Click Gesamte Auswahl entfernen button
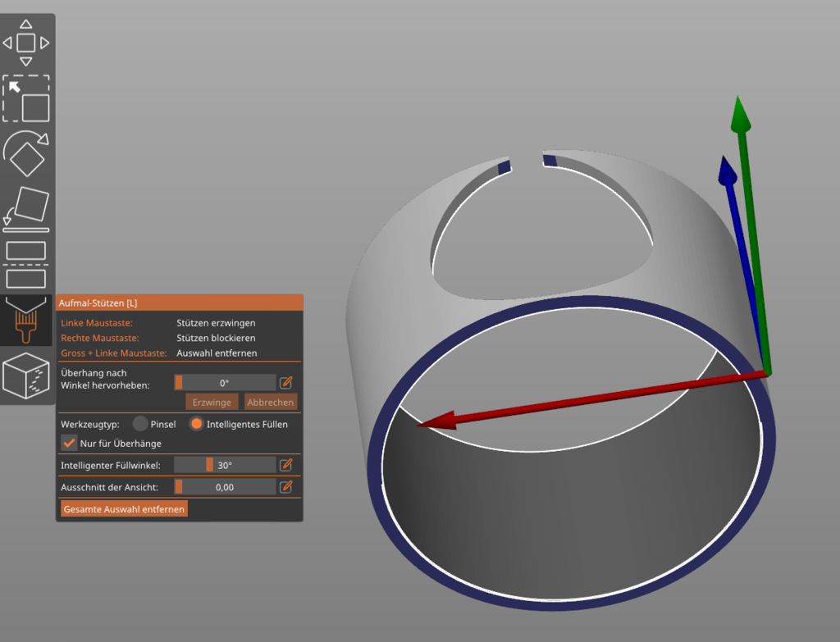The height and width of the screenshot is (642, 840). [124, 509]
